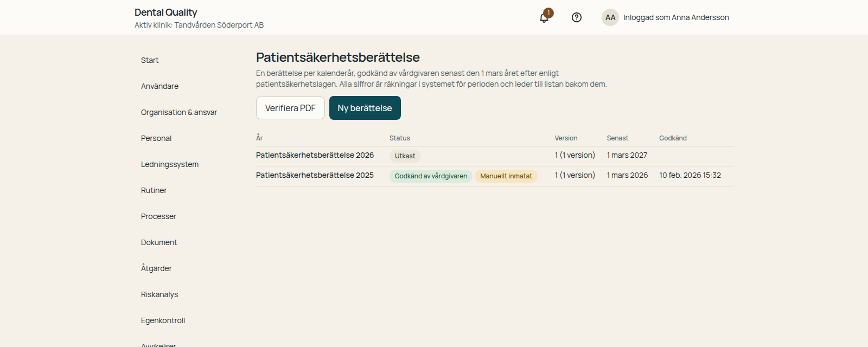
Task: Click År column header
Action: click(259, 138)
